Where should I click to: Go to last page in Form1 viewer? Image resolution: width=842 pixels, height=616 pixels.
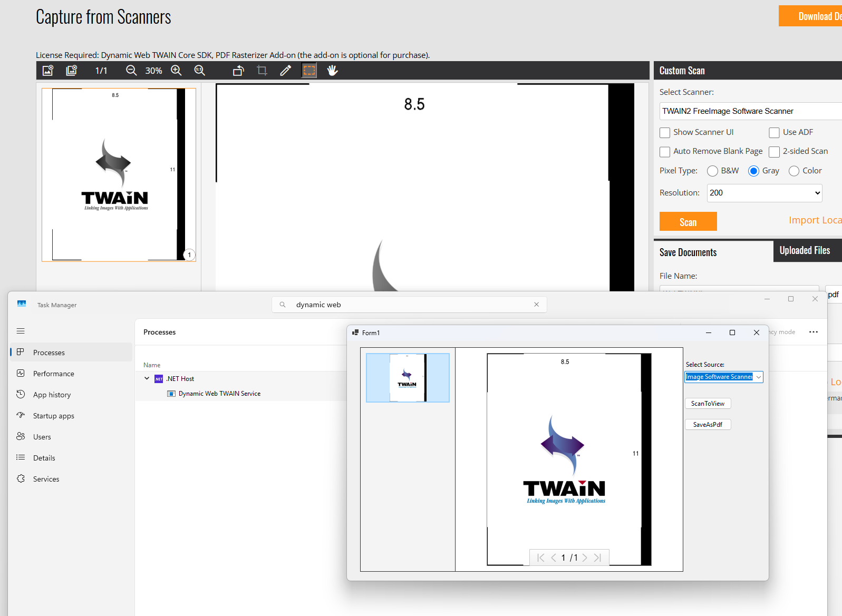[x=597, y=558]
